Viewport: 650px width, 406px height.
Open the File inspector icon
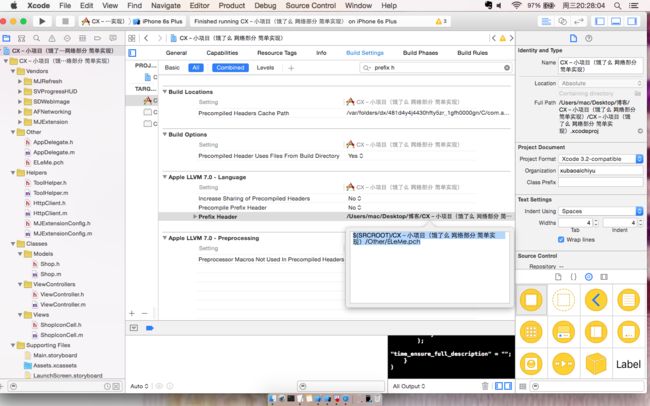pos(573,38)
